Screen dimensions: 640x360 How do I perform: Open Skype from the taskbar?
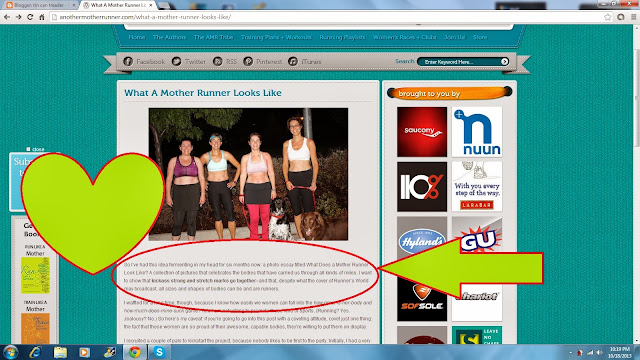click(x=159, y=352)
